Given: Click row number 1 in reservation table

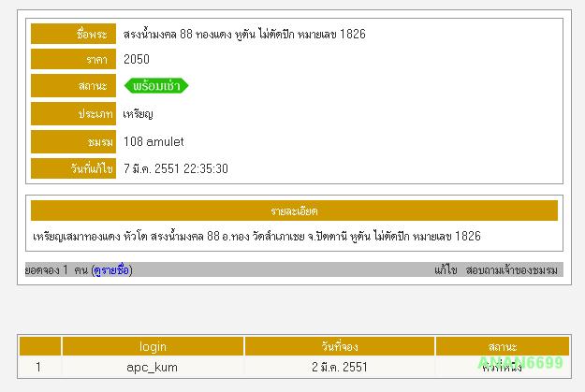Looking at the screenshot, I should click(x=38, y=367).
